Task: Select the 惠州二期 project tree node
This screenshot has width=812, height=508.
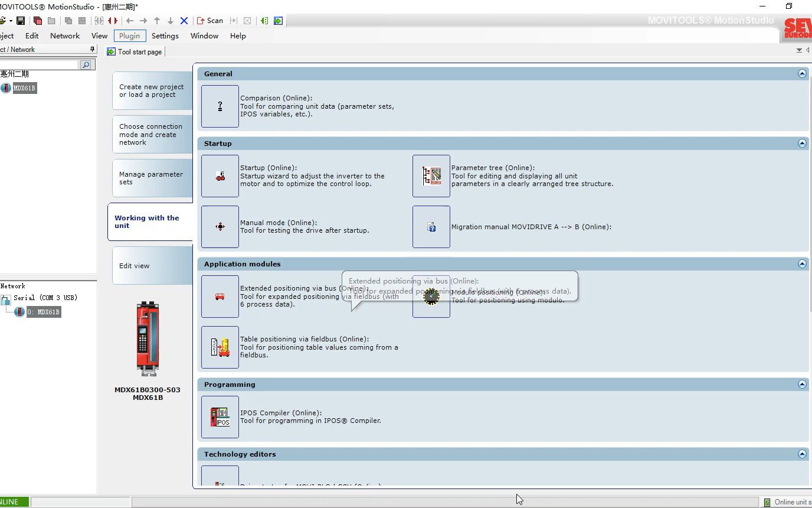Action: [x=14, y=74]
